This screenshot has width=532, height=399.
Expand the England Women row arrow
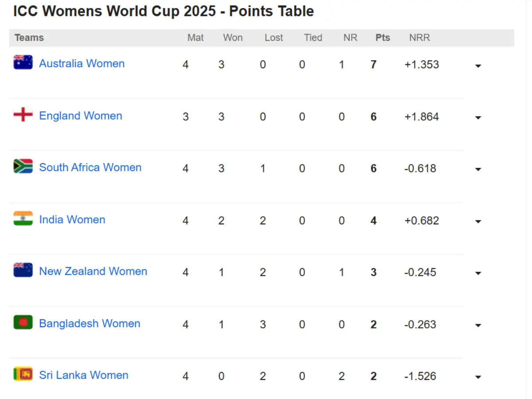click(478, 118)
